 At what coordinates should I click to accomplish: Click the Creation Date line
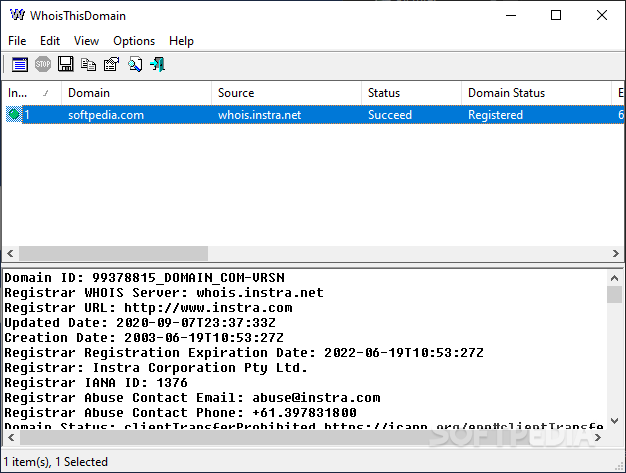click(x=144, y=338)
